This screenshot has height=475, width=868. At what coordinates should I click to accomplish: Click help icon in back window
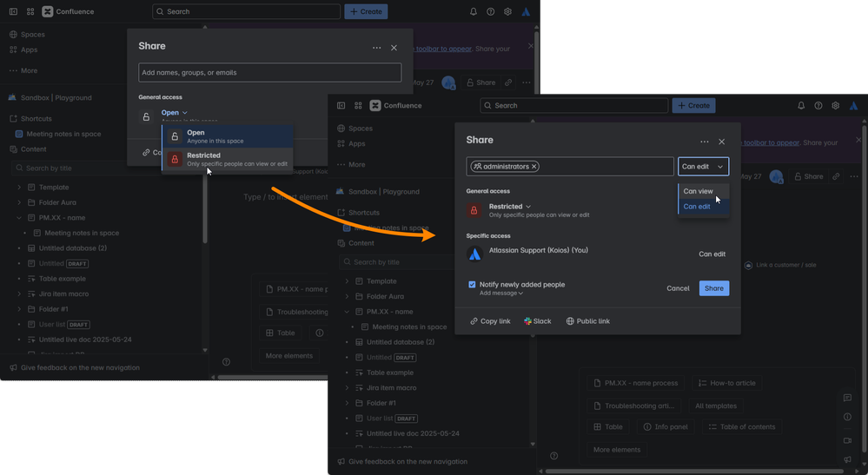point(490,11)
